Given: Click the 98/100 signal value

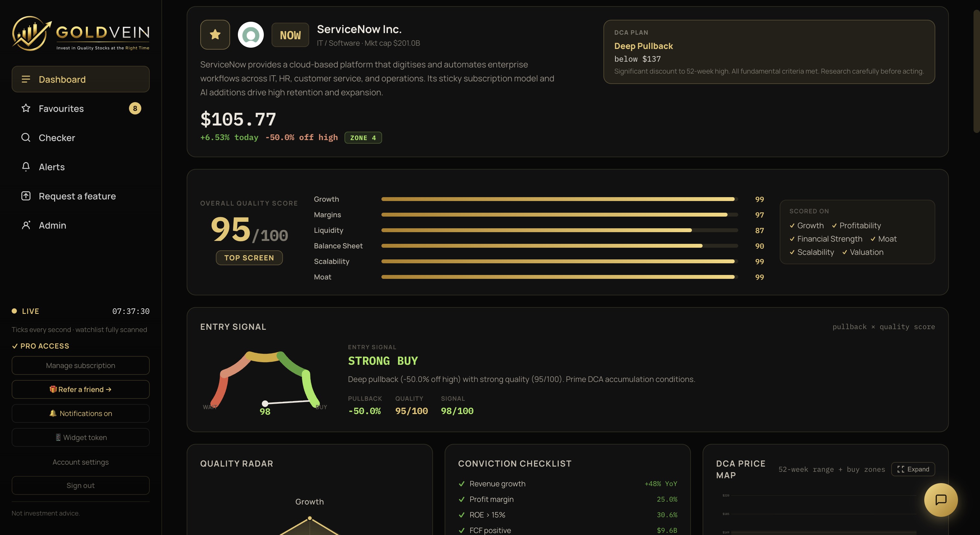Looking at the screenshot, I should coord(457,411).
